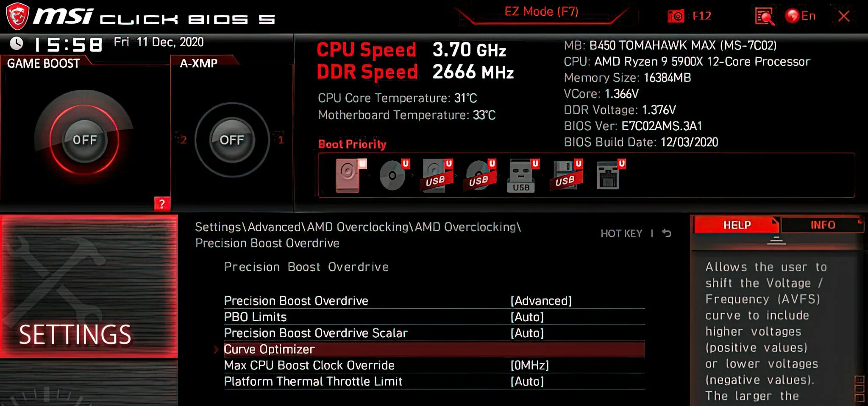
Task: Switch to the HELP tab
Action: click(x=737, y=225)
